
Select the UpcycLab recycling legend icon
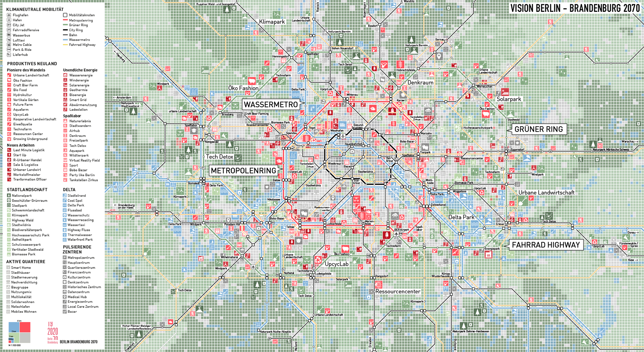click(x=9, y=114)
